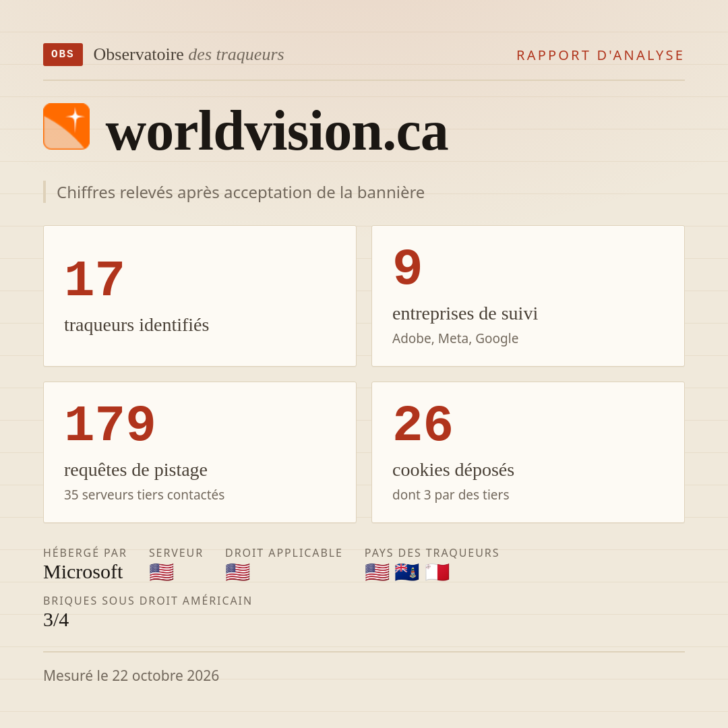Click the Cayman Islands flag under Pays des traqueurs

406,572
